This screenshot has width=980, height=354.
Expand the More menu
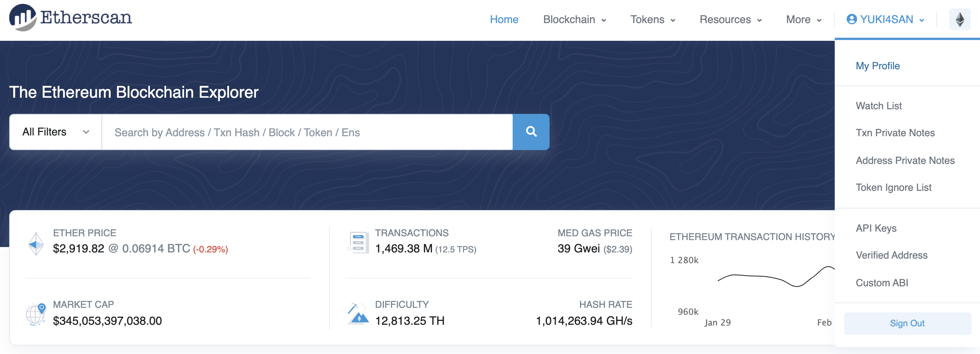coord(804,20)
